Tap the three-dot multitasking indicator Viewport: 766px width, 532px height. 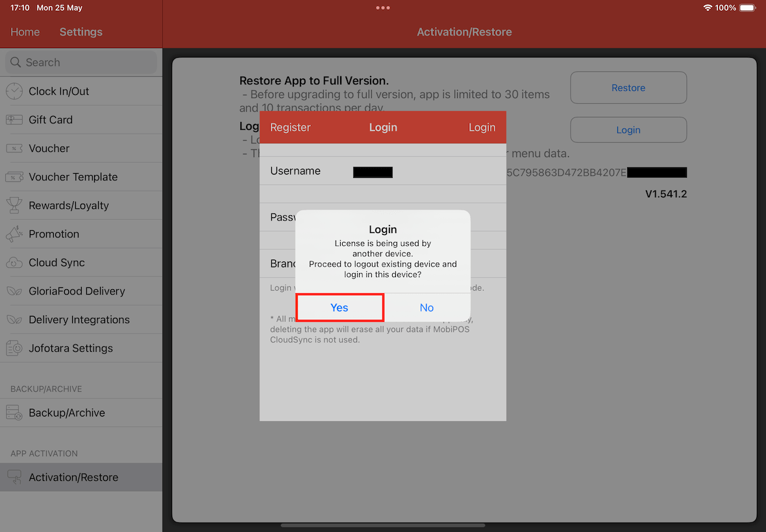383,8
